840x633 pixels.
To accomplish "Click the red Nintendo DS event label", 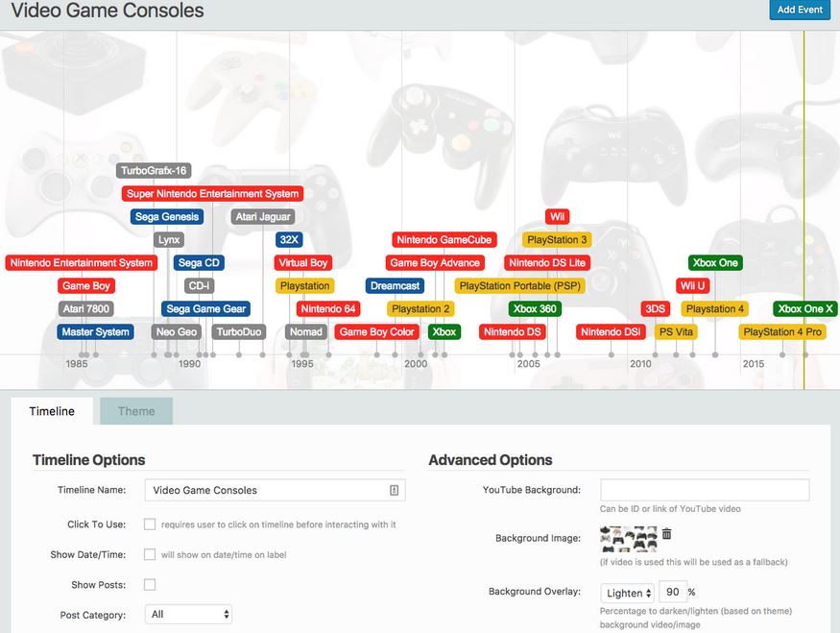I will 513,331.
